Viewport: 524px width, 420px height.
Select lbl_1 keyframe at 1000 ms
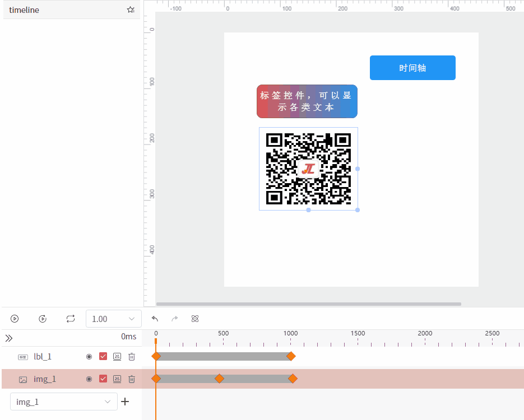click(x=291, y=356)
